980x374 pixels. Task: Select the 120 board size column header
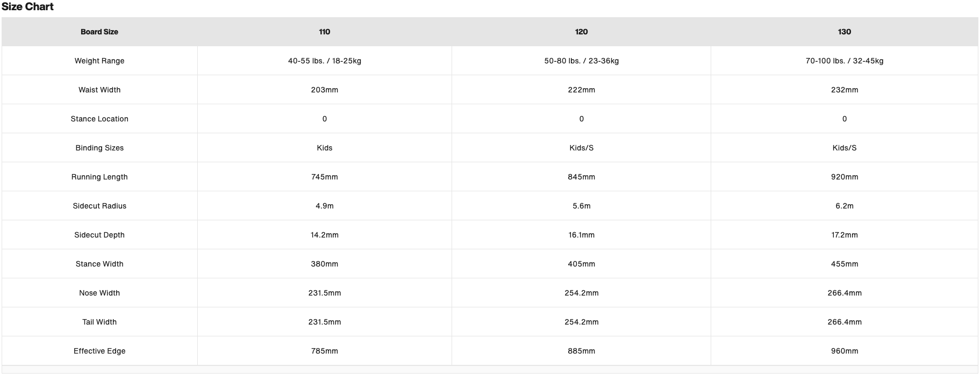tap(581, 32)
